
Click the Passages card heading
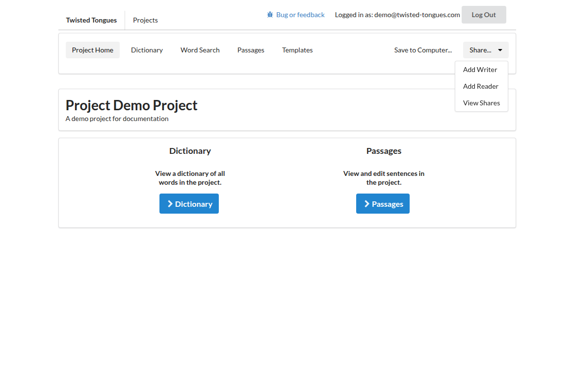384,151
